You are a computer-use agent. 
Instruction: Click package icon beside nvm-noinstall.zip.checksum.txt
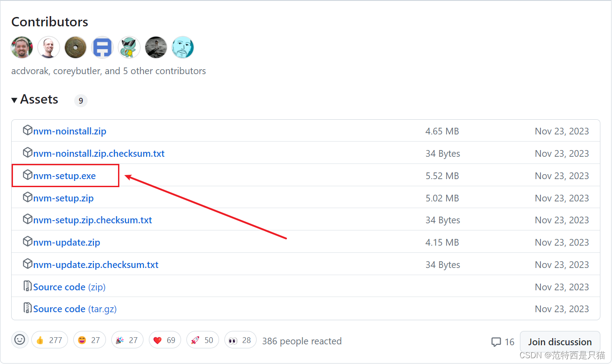click(x=28, y=153)
